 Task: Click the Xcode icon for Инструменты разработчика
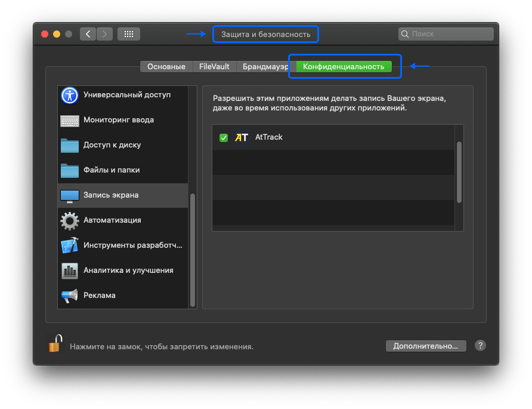[x=70, y=245]
